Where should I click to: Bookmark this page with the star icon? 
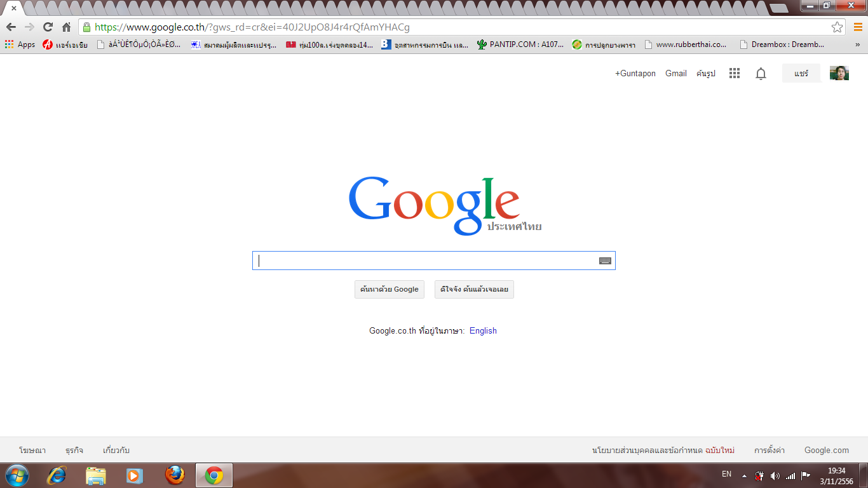coord(837,27)
